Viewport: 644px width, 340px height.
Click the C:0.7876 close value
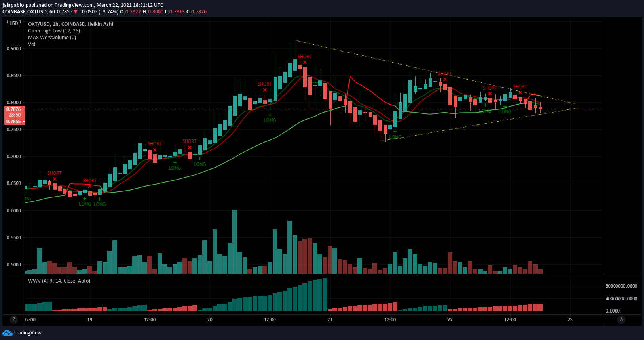[x=196, y=12]
